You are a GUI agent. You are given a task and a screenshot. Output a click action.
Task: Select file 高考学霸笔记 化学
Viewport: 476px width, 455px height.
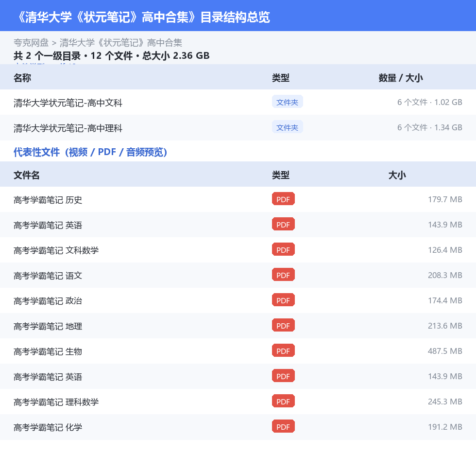(x=48, y=427)
